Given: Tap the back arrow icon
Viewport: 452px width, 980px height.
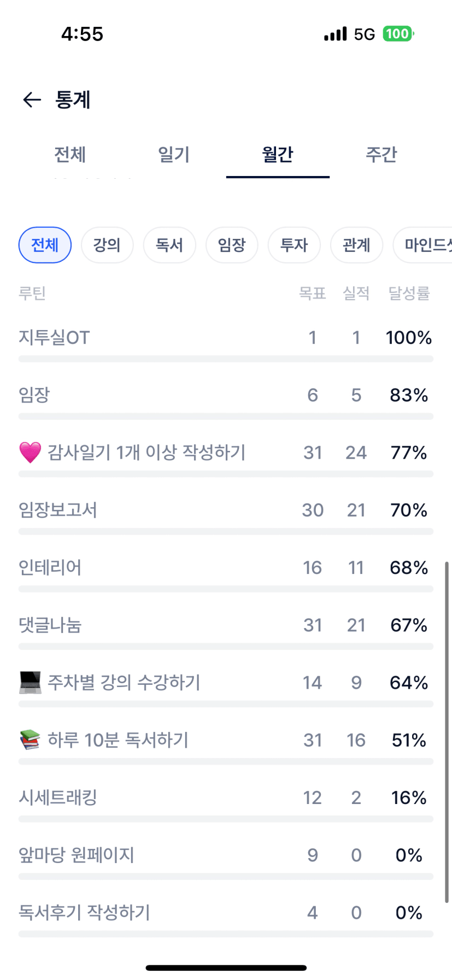Looking at the screenshot, I should 32,99.
